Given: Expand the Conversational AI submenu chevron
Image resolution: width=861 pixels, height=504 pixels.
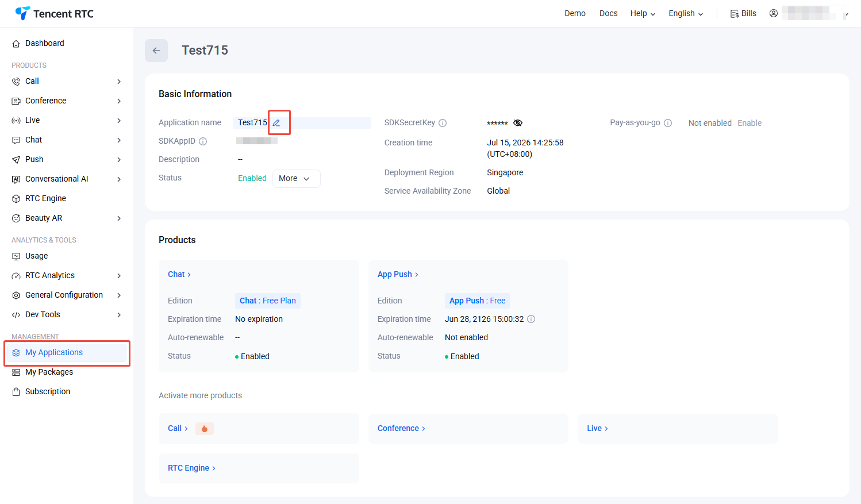Looking at the screenshot, I should click(119, 179).
